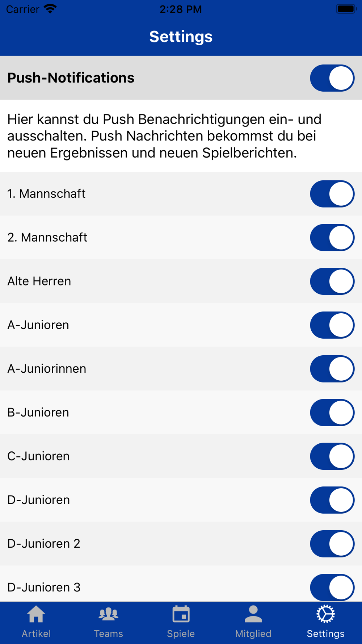The width and height of the screenshot is (362, 644).
Task: Open the Artikel home icon
Action: [x=36, y=614]
